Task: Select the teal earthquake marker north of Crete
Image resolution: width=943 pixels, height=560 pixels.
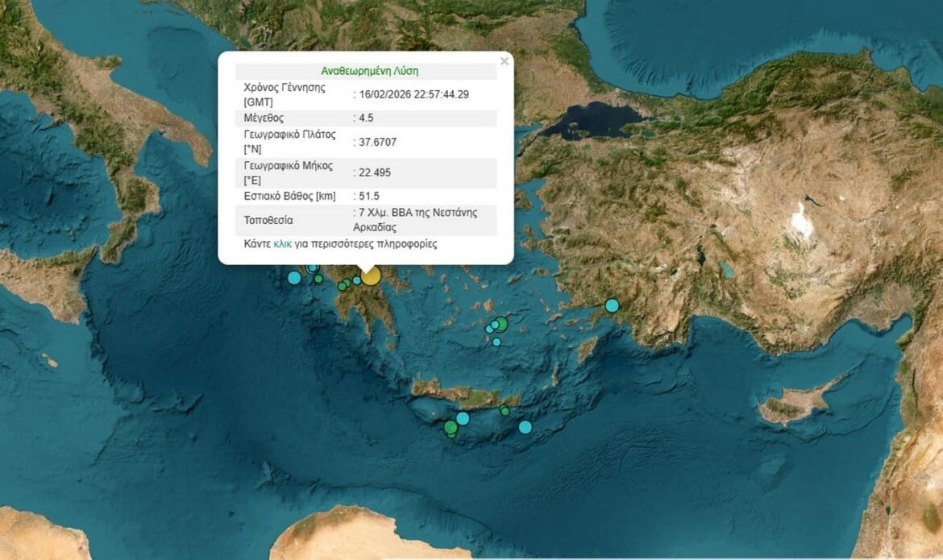Action: (463, 418)
